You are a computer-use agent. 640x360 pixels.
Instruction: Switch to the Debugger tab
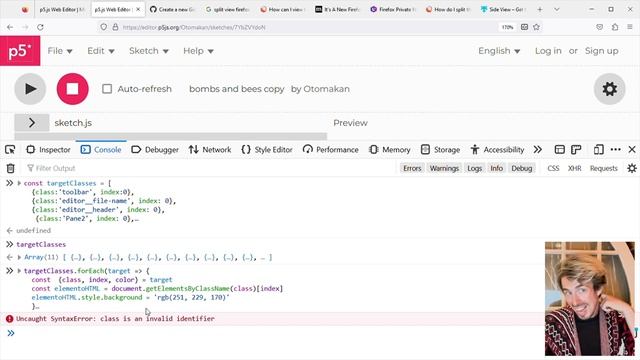coord(155,150)
